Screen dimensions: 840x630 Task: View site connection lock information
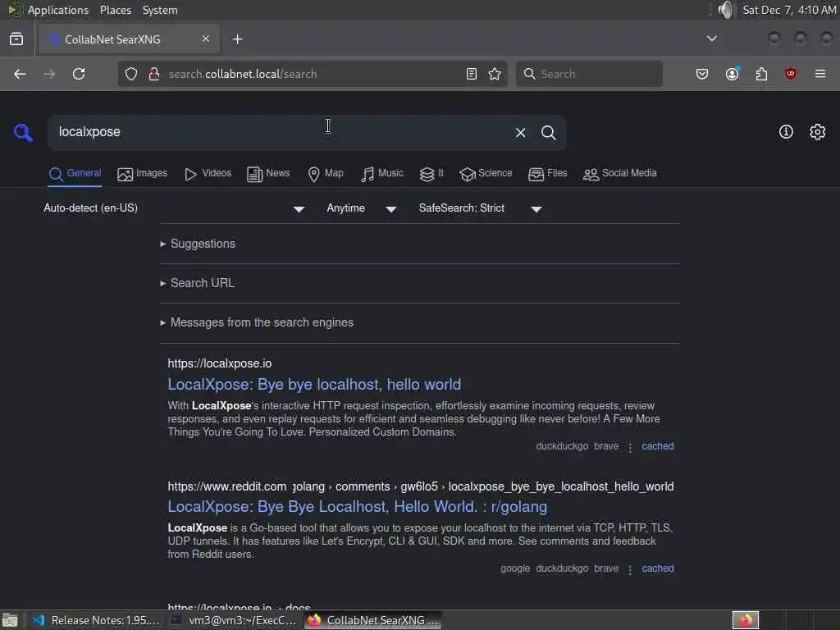click(x=154, y=74)
